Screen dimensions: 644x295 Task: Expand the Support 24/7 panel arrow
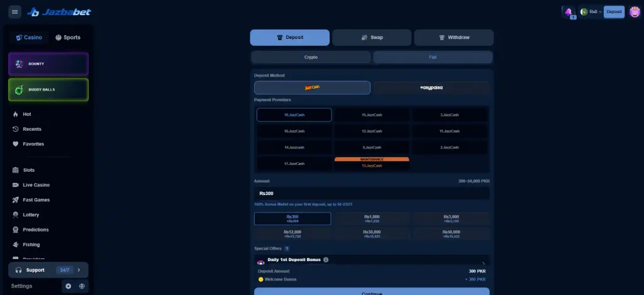(x=79, y=270)
